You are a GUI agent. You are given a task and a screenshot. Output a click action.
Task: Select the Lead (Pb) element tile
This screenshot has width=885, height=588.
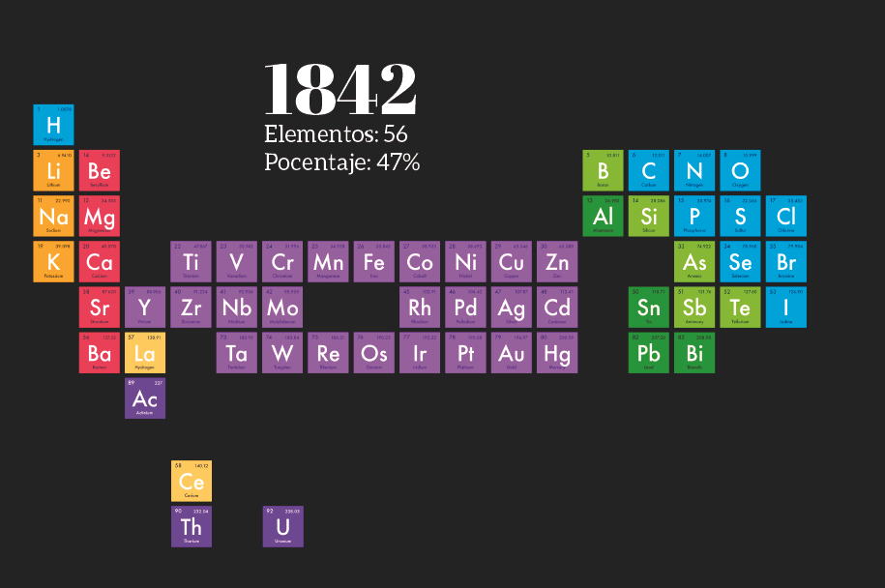(x=649, y=353)
